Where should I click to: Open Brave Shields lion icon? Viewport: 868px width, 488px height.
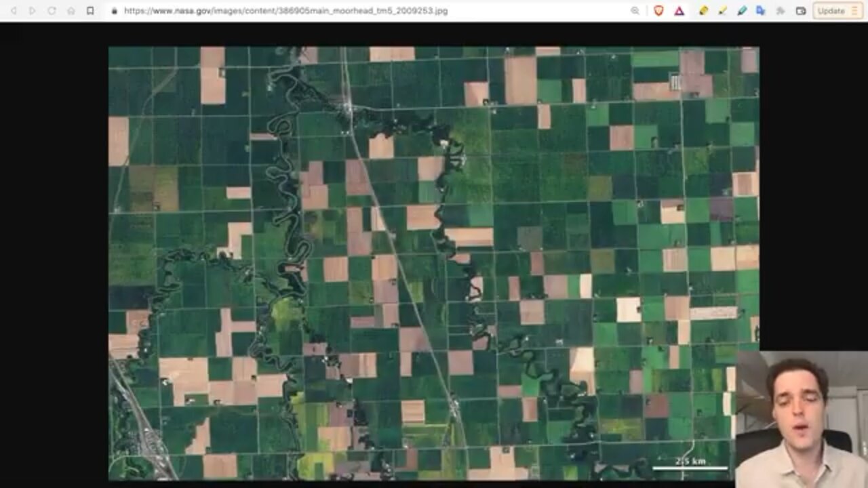pos(658,11)
